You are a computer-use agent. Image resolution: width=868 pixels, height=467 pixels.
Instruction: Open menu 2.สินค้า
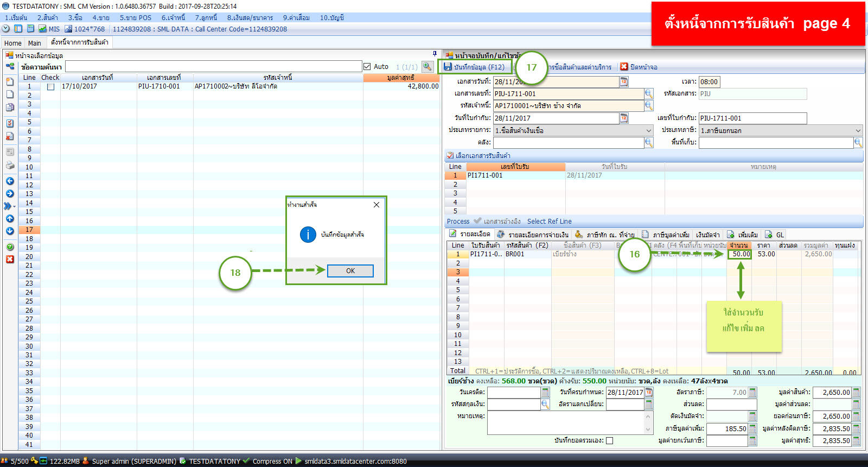[48, 17]
